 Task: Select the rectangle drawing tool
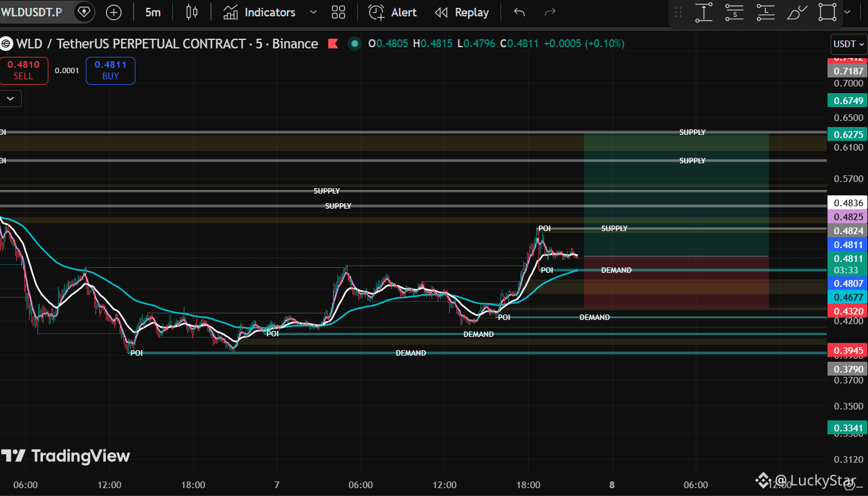[828, 12]
